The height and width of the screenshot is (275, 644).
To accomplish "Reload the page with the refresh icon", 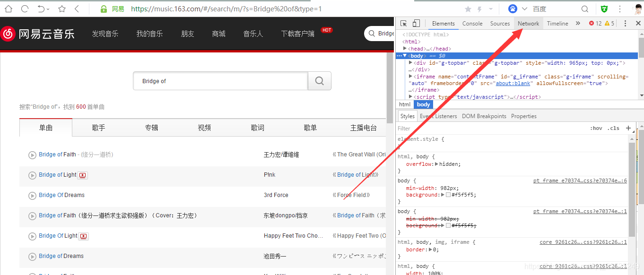I will (x=25, y=9).
